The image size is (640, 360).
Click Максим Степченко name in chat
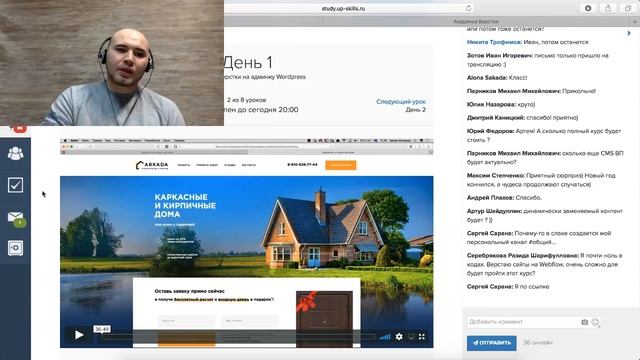(x=496, y=176)
